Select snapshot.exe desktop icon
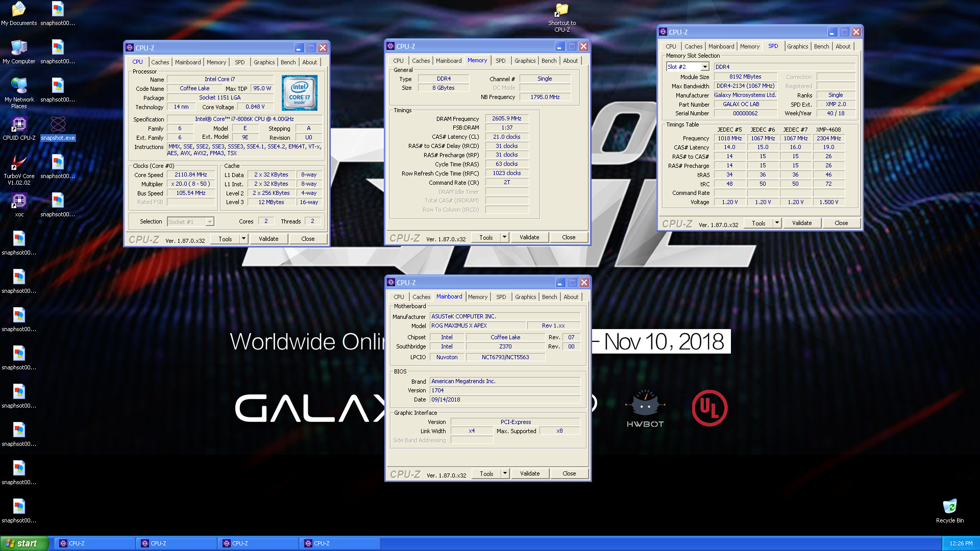Screen dimensions: 980x551 coord(58,129)
